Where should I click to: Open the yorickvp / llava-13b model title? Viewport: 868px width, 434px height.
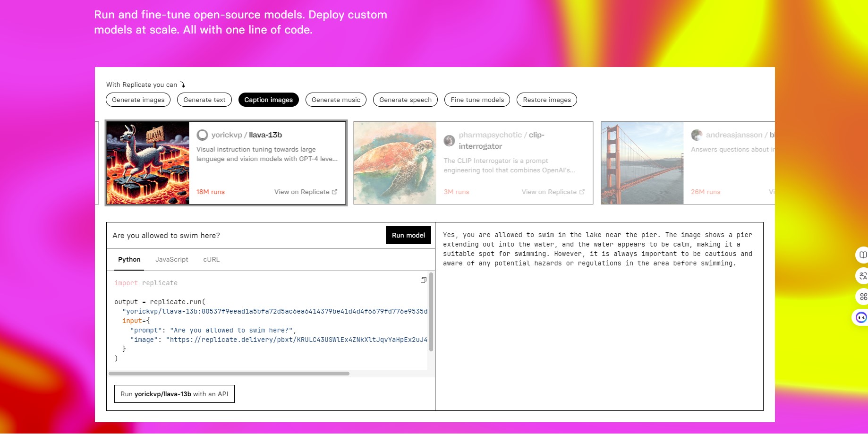(x=247, y=135)
